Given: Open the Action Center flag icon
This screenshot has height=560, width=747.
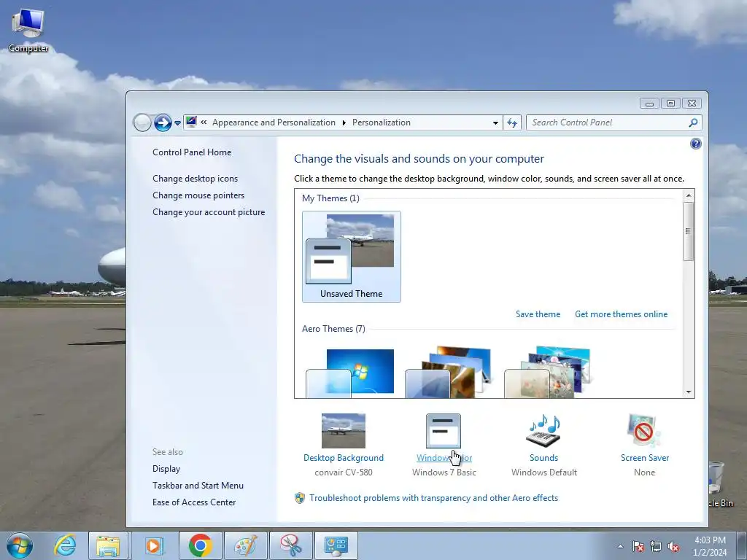Looking at the screenshot, I should (x=638, y=547).
